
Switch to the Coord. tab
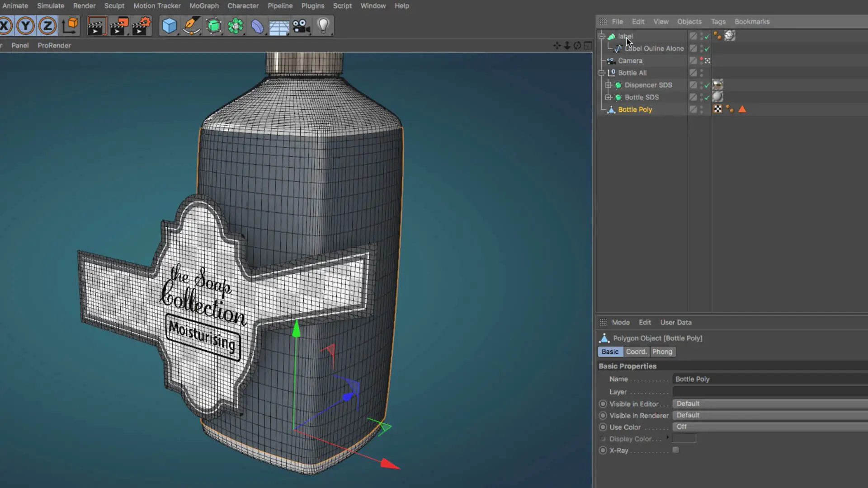[x=637, y=352]
